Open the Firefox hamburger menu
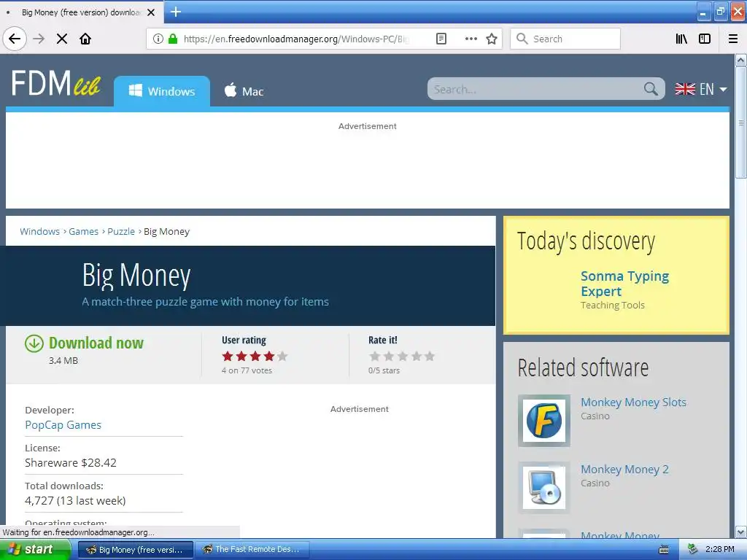 [732, 39]
